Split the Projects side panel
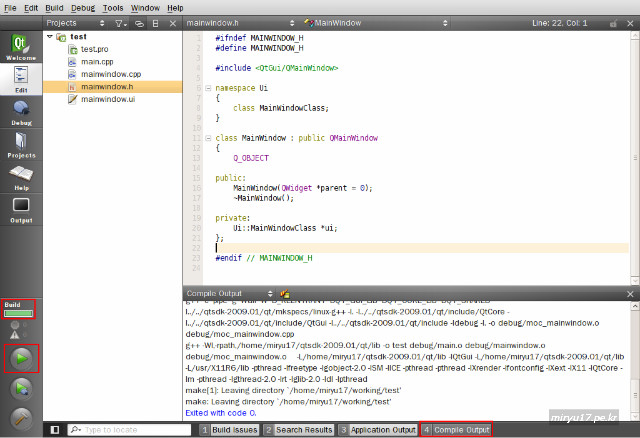Viewport: 640px width, 438px height. pos(156,24)
